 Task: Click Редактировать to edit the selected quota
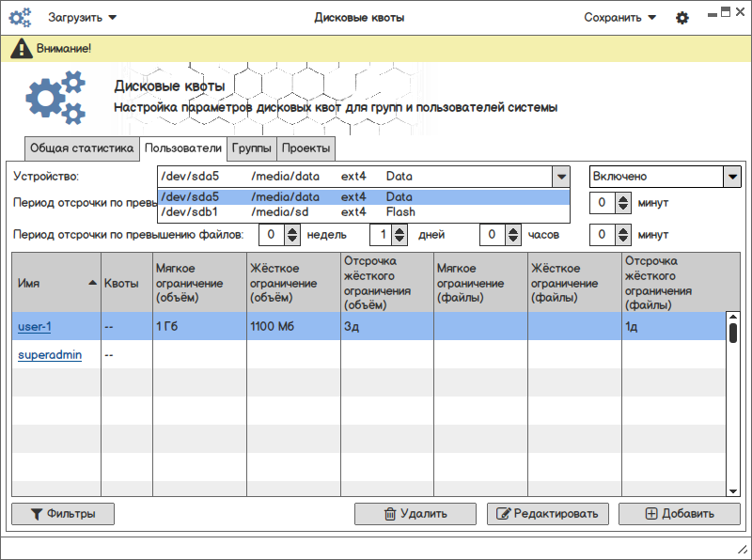(x=548, y=514)
